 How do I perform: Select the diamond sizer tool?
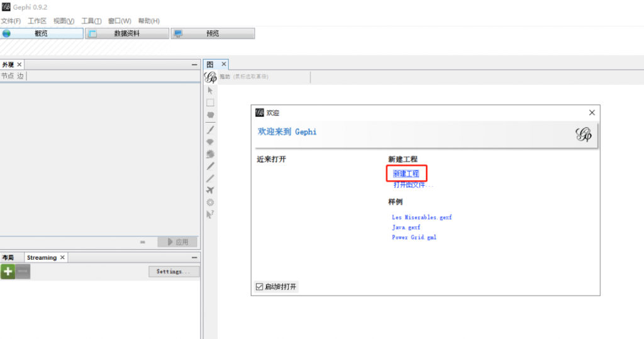pyautogui.click(x=210, y=142)
